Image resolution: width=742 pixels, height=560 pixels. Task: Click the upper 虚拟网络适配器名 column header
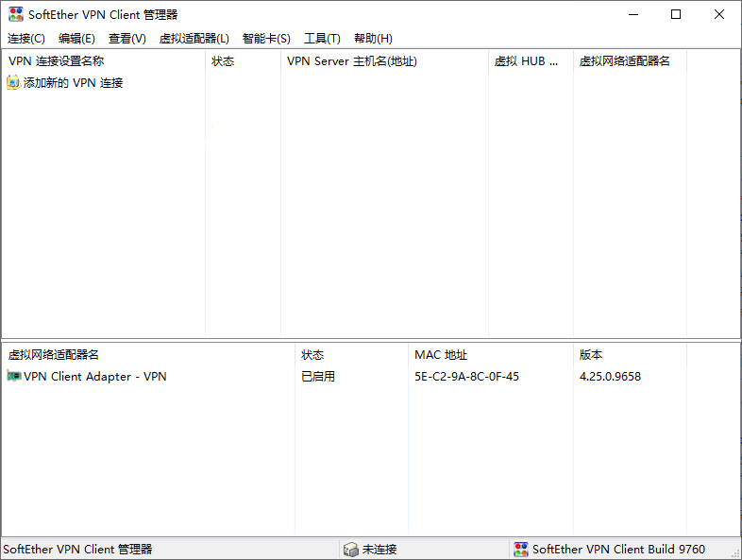tap(630, 61)
